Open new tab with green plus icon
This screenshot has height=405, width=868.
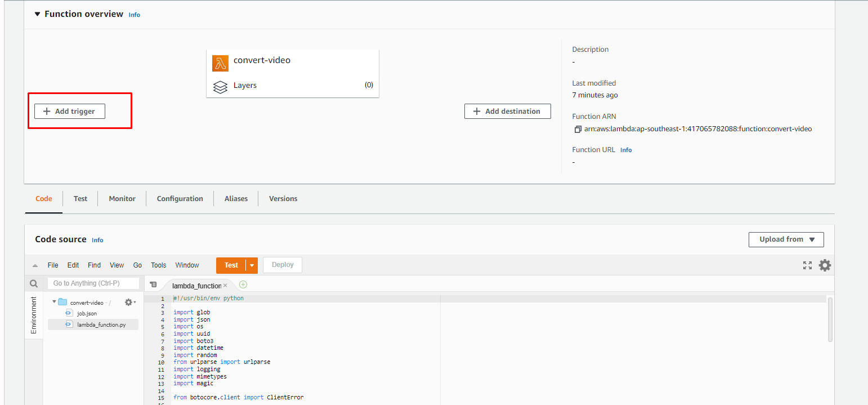coord(243,285)
